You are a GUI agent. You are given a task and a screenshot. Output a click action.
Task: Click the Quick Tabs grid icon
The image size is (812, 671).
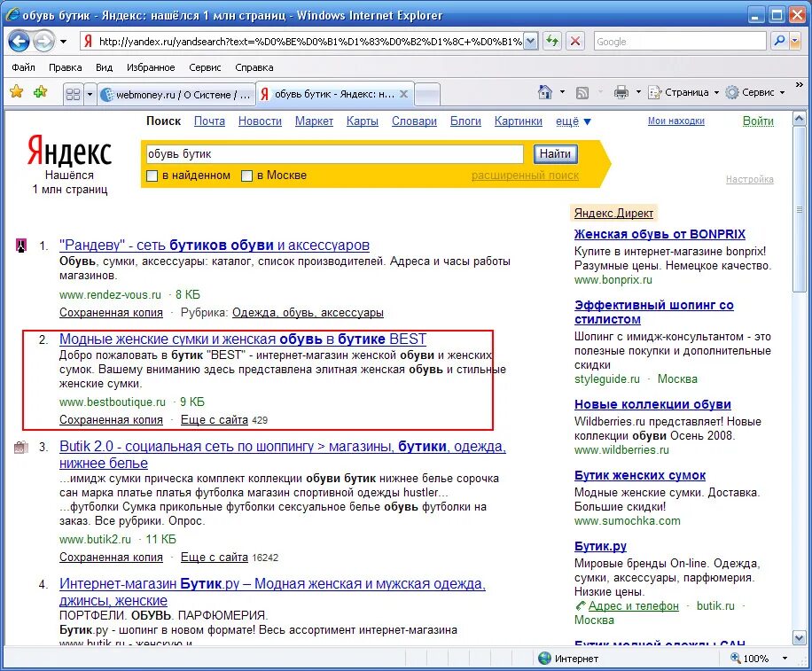[x=73, y=94]
